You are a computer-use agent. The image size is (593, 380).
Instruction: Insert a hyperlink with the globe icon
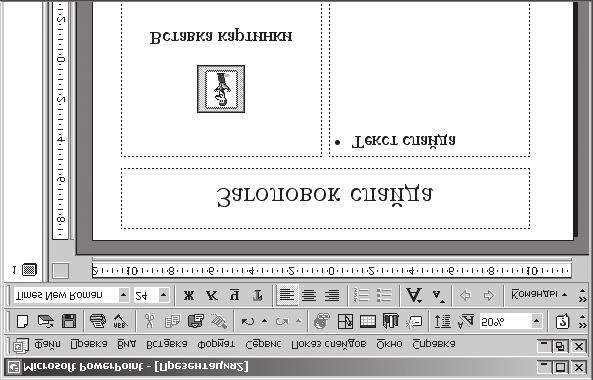(x=322, y=322)
